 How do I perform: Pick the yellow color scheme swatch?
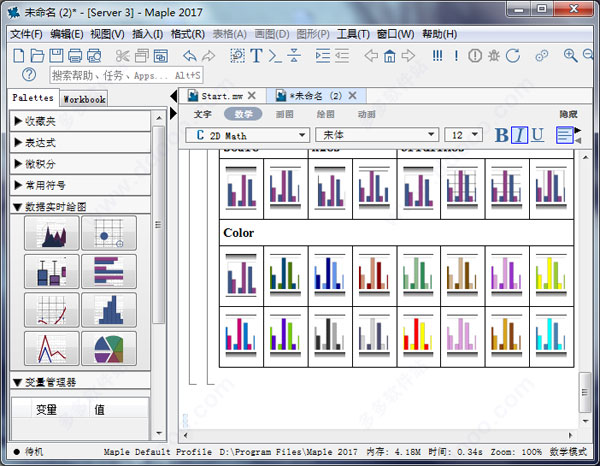click(x=551, y=275)
